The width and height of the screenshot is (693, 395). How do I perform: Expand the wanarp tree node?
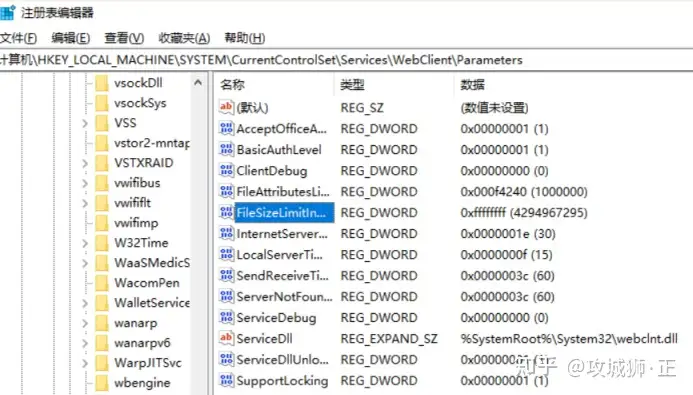coord(85,323)
